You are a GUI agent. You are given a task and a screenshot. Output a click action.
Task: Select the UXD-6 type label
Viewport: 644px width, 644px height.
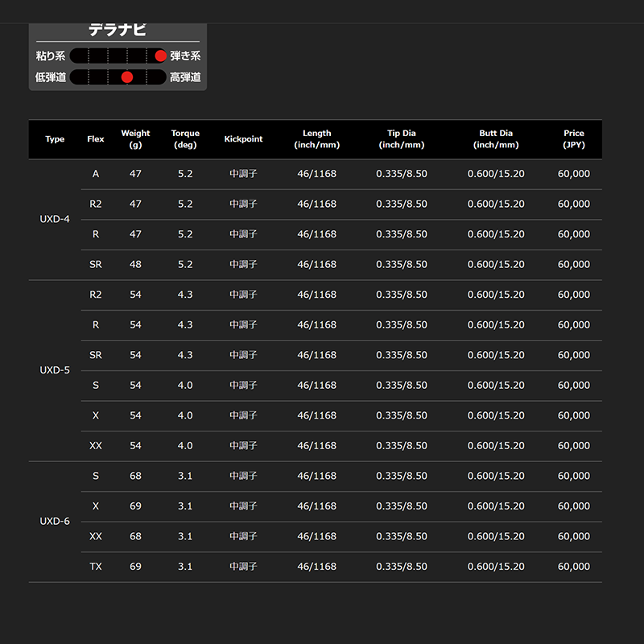click(55, 521)
